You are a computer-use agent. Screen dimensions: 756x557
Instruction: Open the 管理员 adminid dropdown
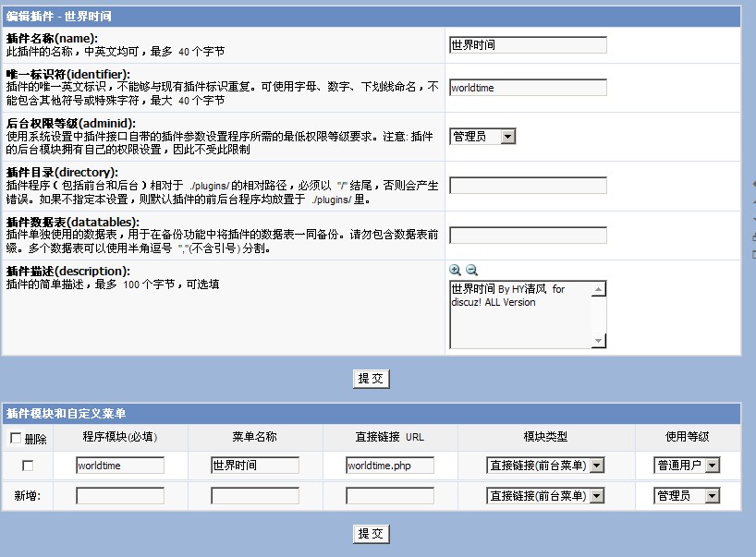482,137
